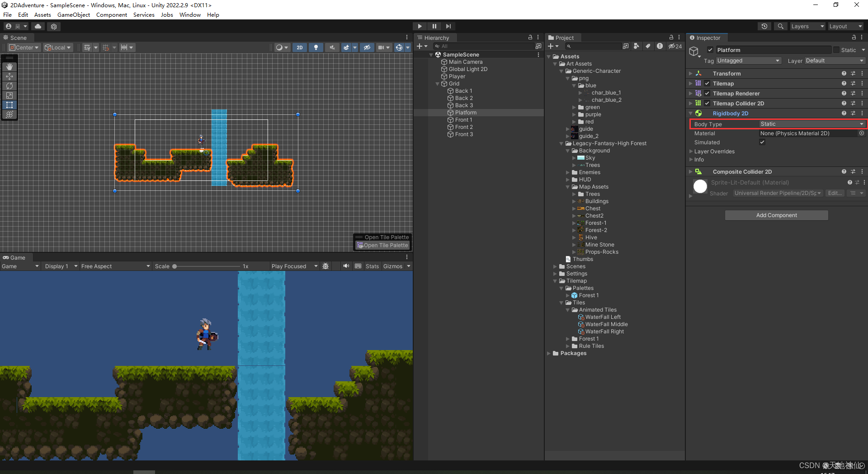The image size is (868, 474).
Task: Open Rigidbody 2D preset settings icon
Action: click(853, 114)
